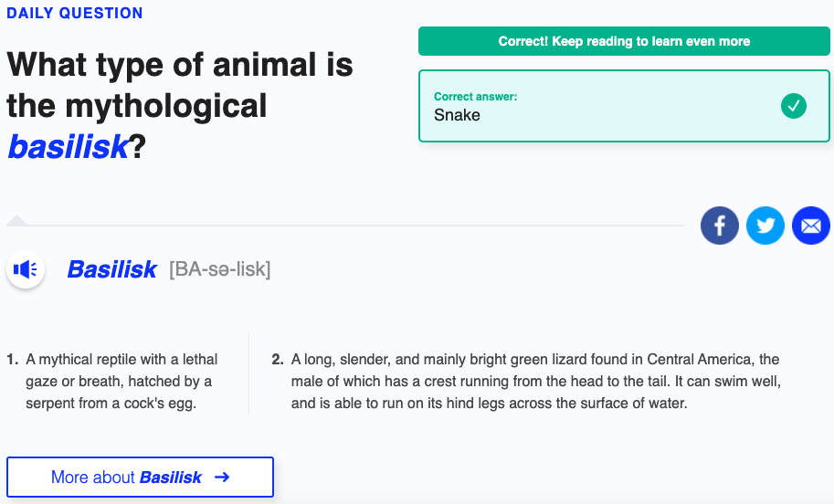Click the blue basilisk word in the question

click(68, 146)
